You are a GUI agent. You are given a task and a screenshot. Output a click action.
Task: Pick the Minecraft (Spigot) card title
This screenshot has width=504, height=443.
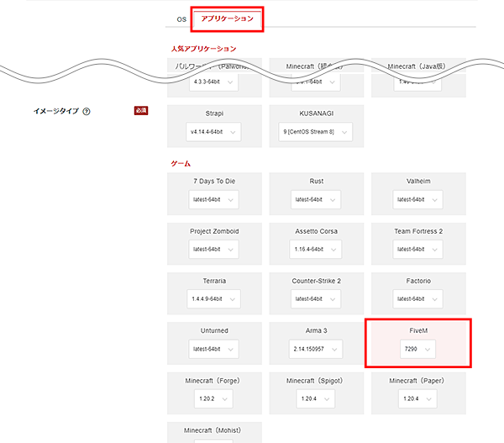pos(315,381)
